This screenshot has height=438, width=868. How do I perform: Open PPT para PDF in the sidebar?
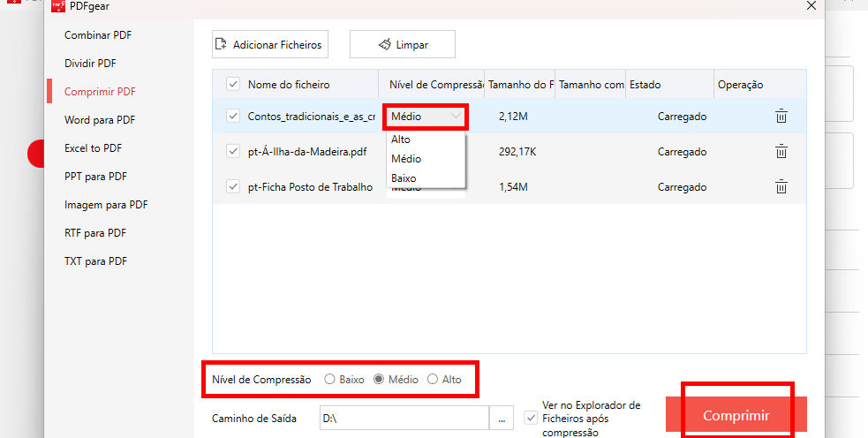(x=95, y=176)
